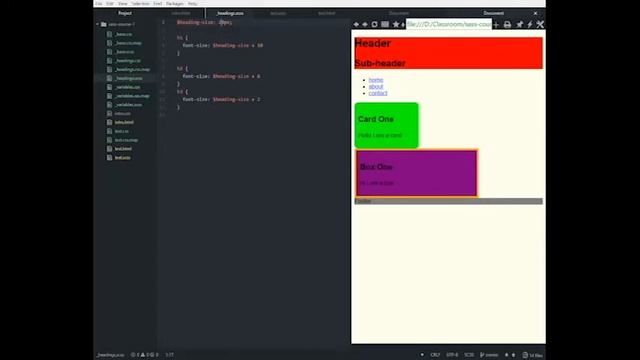The width and height of the screenshot is (640, 360).
Task: Switch to the inactive Document tab
Action: (399, 13)
